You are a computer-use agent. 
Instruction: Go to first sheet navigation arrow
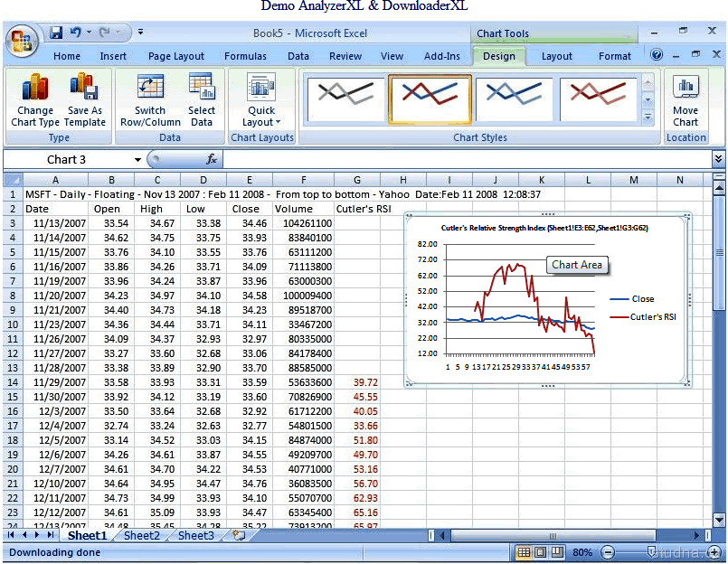(x=10, y=535)
